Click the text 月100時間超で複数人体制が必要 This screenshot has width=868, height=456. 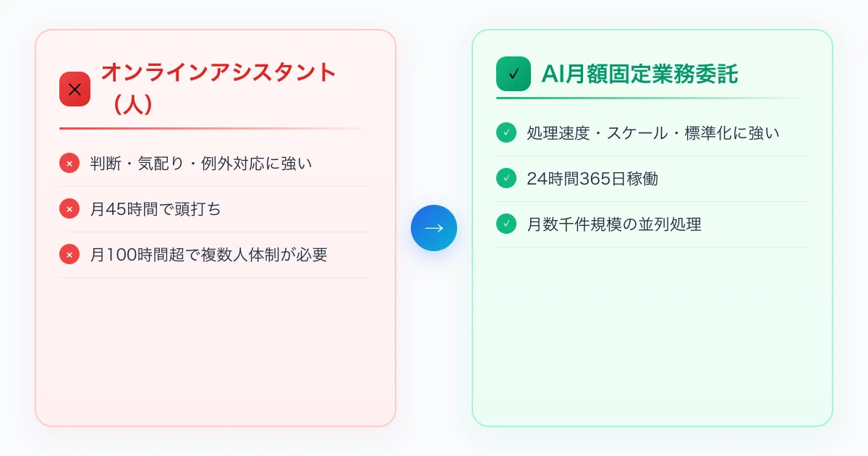[x=208, y=255]
